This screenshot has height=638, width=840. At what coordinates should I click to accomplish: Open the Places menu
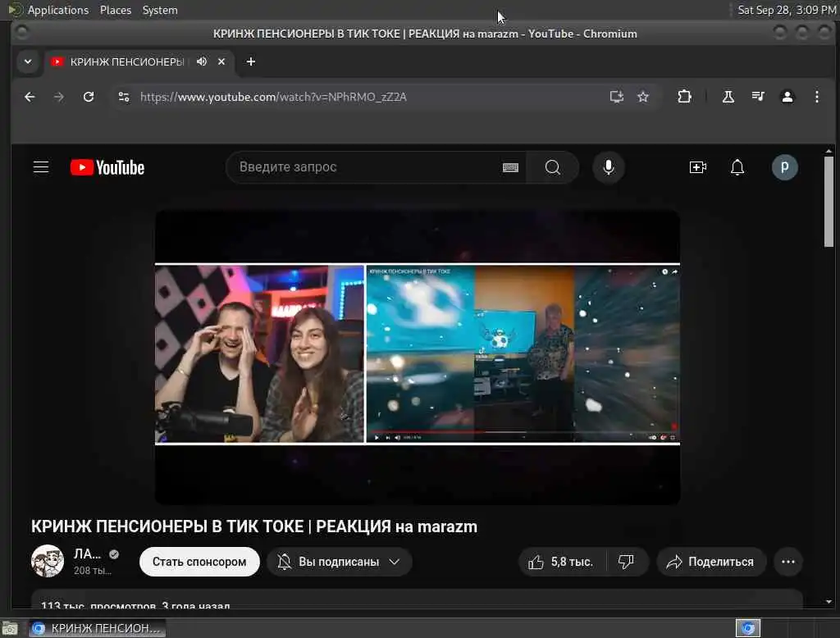tap(116, 10)
